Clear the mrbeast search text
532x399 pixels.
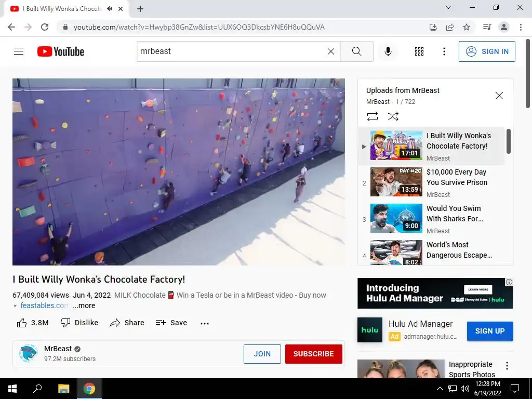pos(331,51)
